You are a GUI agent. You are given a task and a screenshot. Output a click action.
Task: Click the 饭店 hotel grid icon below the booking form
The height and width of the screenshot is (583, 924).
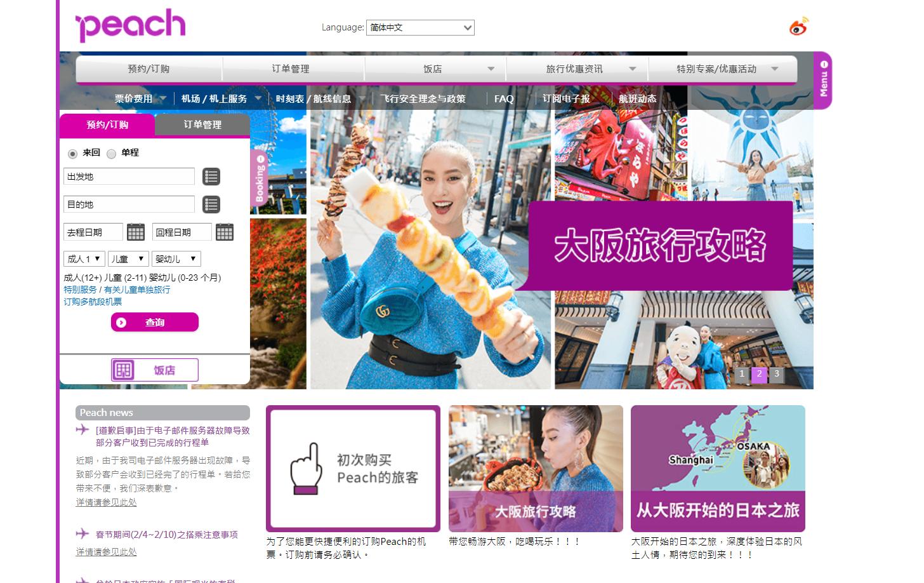[x=124, y=370]
